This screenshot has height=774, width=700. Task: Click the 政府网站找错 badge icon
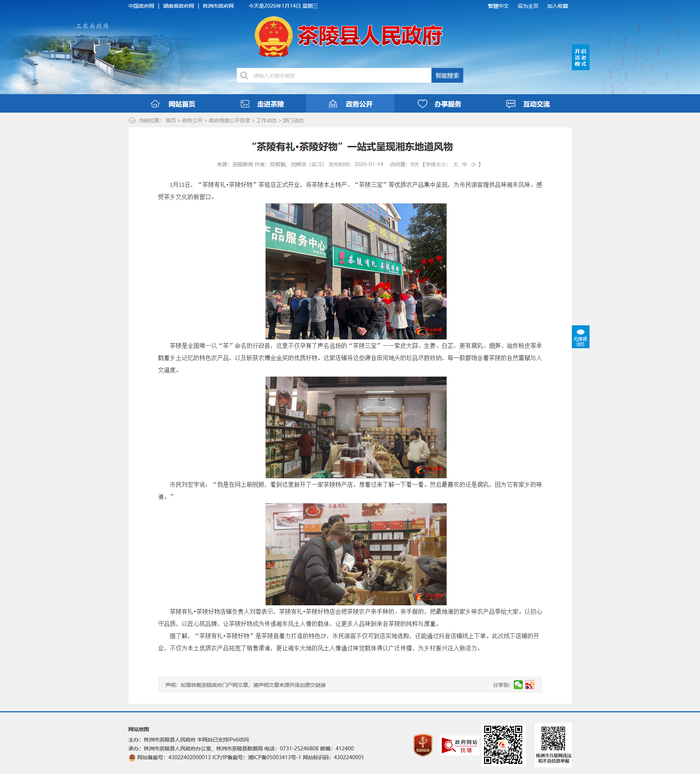pos(459,745)
